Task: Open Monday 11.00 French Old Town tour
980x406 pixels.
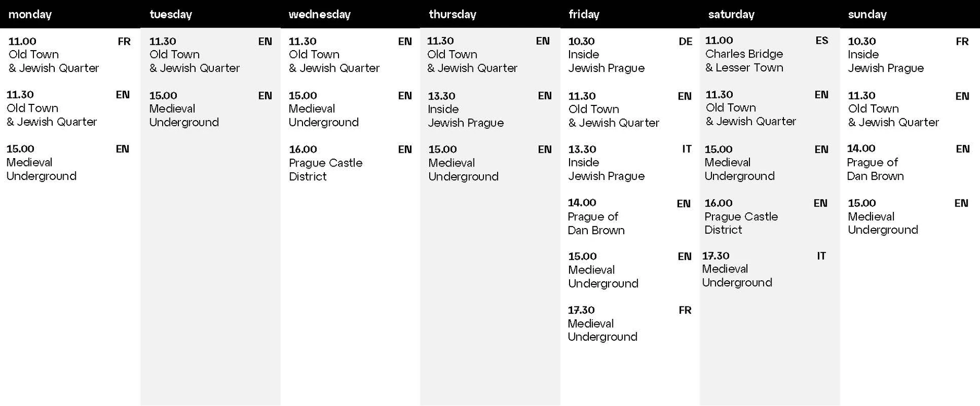Action: click(53, 55)
